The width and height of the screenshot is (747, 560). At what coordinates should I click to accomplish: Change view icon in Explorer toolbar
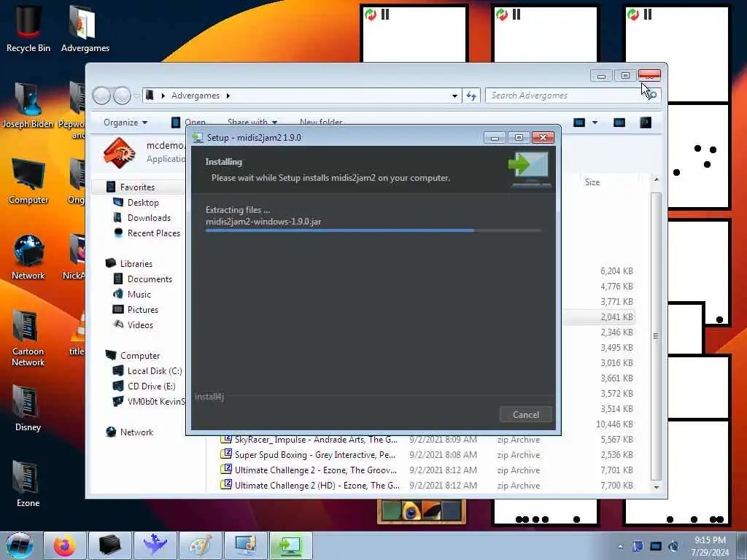[578, 122]
